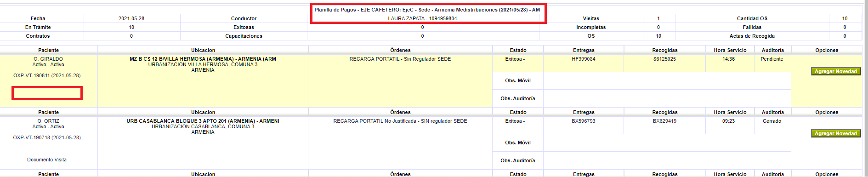Screen dimensions: 868x177
Task: Click Obs. Móvil field in O. GIRALDO row
Action: tap(667, 80)
